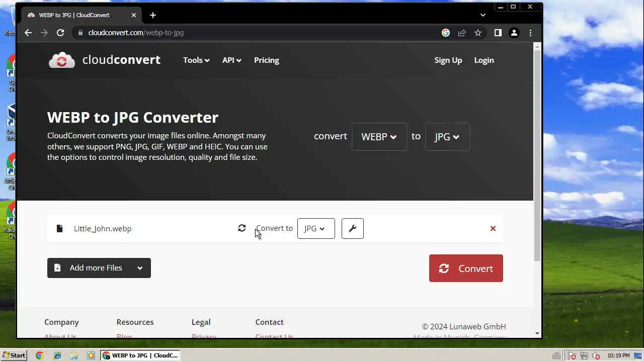The width and height of the screenshot is (644, 362).
Task: Bookmark this page with the star icon
Action: (478, 33)
